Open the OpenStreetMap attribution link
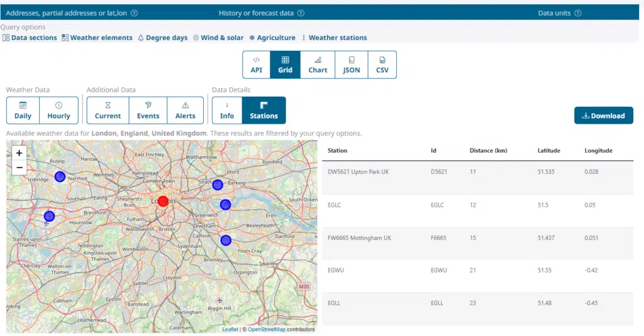This screenshot has width=644, height=336. 266,329
